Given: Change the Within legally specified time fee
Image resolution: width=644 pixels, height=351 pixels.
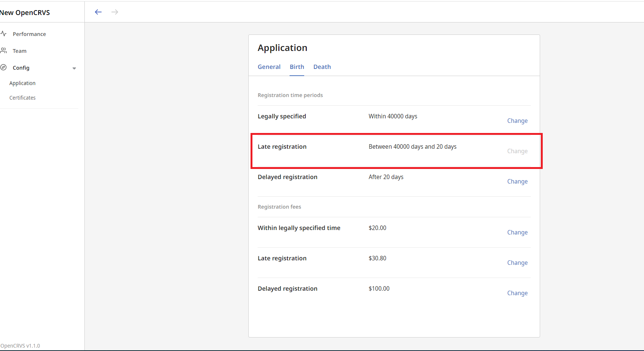Looking at the screenshot, I should point(517,232).
